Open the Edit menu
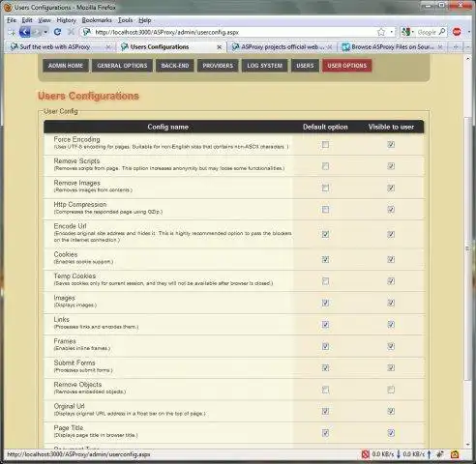This screenshot has width=476, height=464. [27, 20]
